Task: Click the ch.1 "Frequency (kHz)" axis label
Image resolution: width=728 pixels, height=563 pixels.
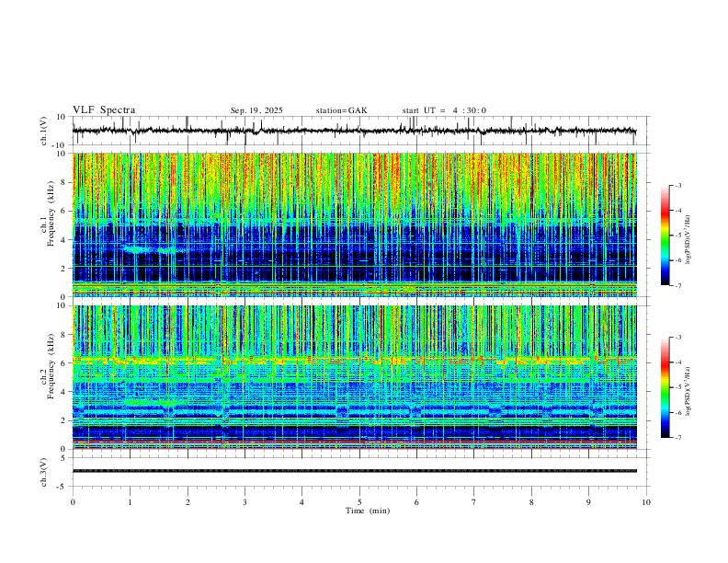Action: tap(51, 214)
